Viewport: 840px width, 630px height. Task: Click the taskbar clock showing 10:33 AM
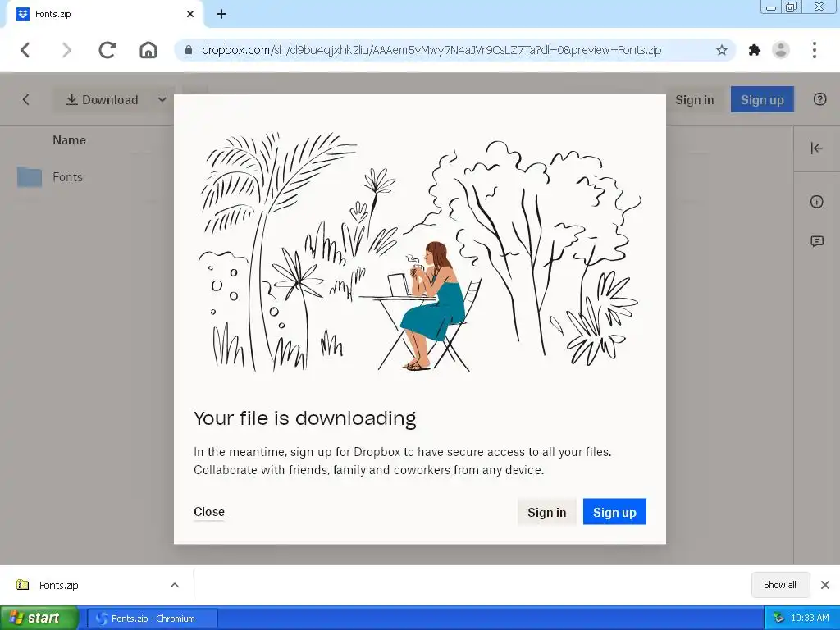[x=810, y=619]
